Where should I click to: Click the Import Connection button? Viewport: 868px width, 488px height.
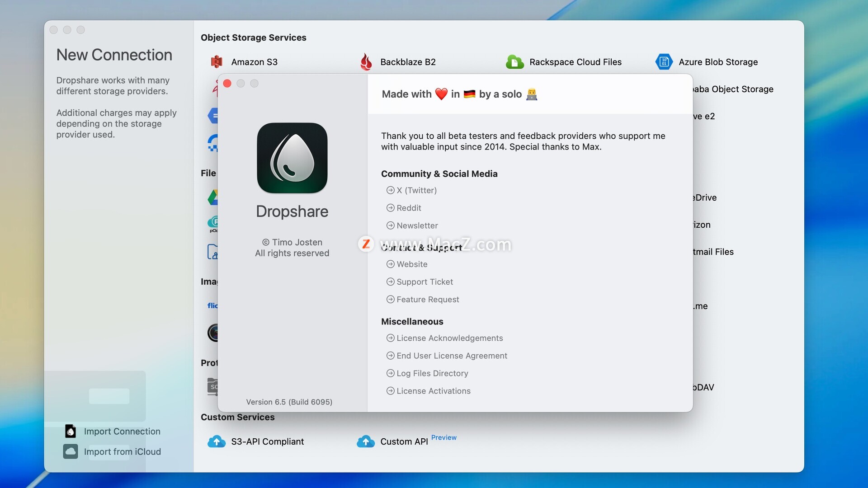tap(113, 431)
